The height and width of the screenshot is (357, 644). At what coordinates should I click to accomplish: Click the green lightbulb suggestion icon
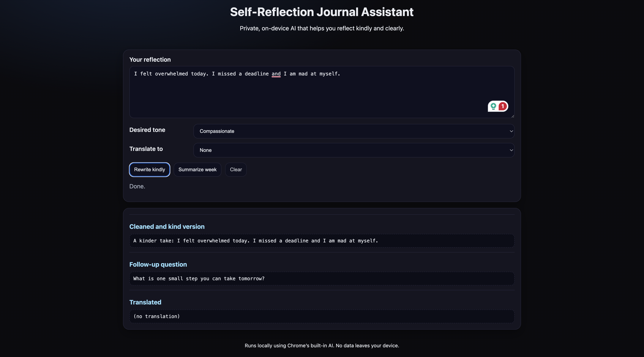pyautogui.click(x=493, y=106)
